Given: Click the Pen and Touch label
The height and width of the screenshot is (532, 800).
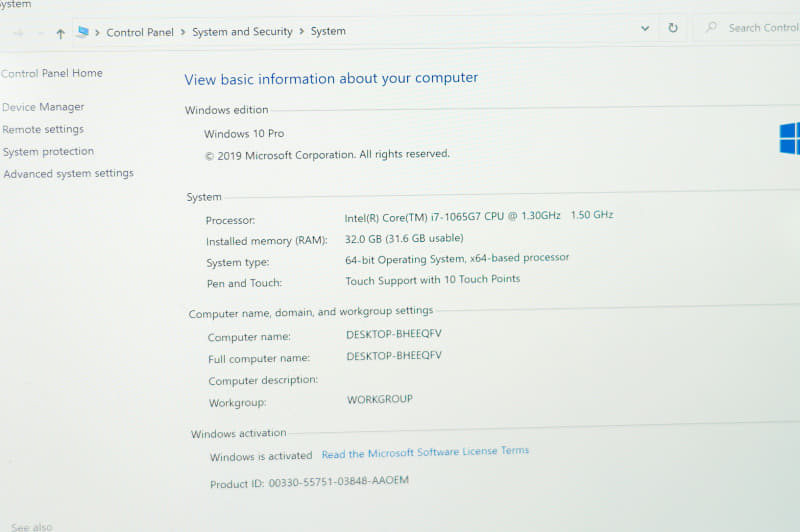Looking at the screenshot, I should click(244, 283).
